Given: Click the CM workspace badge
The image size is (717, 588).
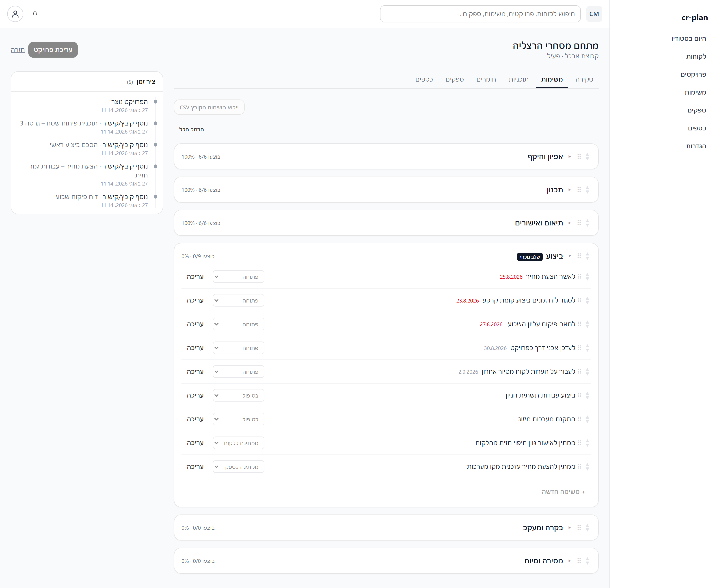Looking at the screenshot, I should [594, 14].
